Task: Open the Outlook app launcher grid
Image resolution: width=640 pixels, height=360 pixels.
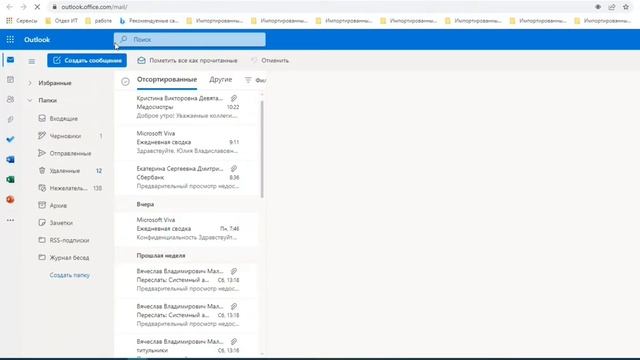Action: (10, 40)
